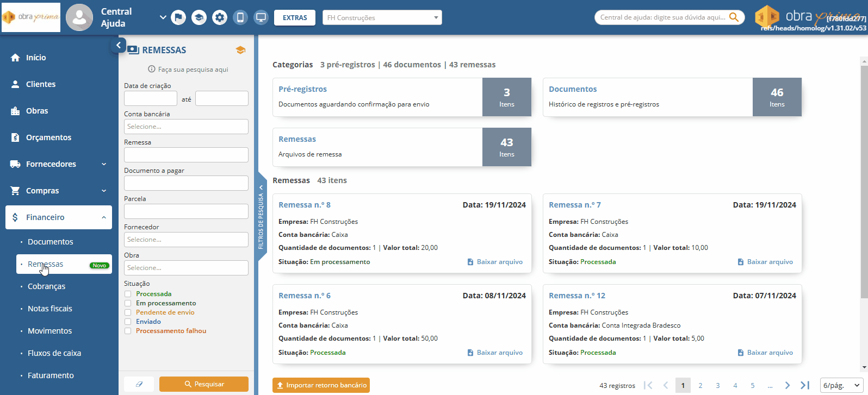Click the Obra Prima logo at top left

(31, 17)
